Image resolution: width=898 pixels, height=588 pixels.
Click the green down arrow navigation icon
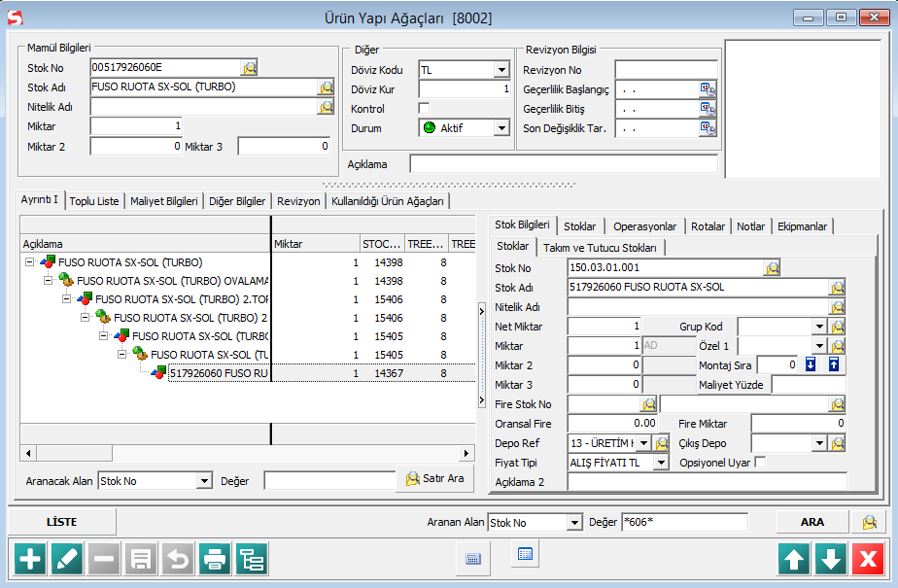coord(831,559)
